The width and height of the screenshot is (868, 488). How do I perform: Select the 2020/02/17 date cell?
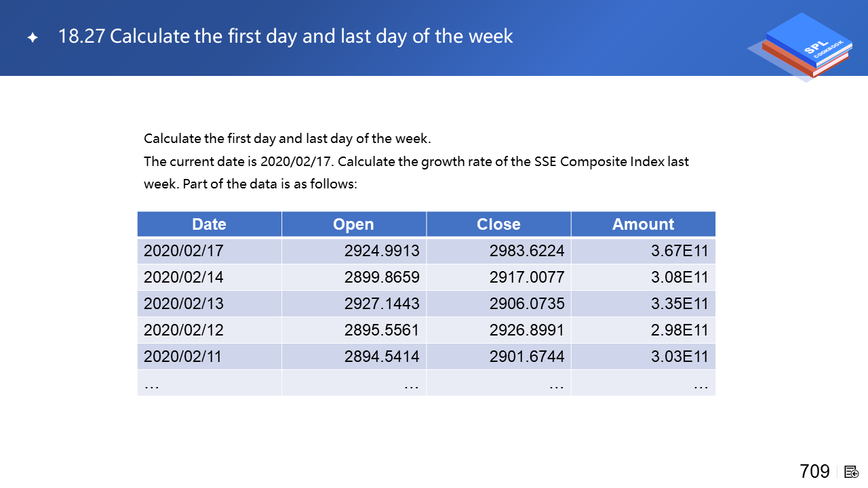[184, 251]
